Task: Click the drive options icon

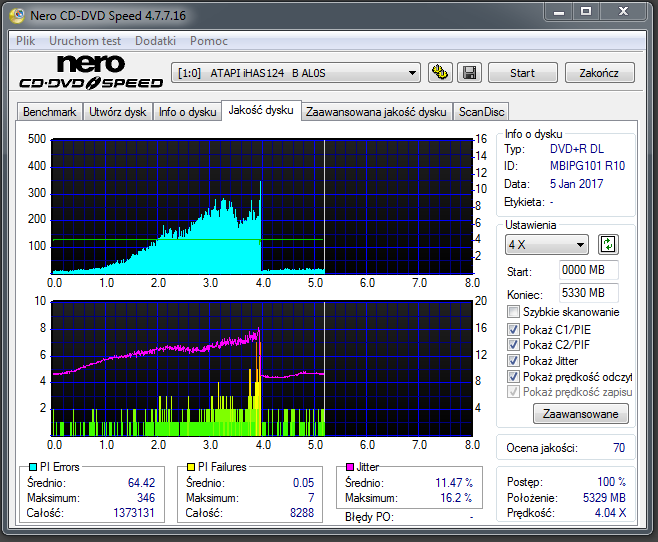Action: coord(440,73)
